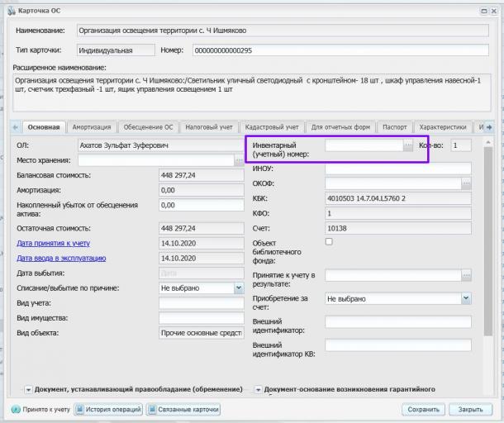Click the Амортизация value field
The width and height of the screenshot is (504, 423).
[202, 190]
